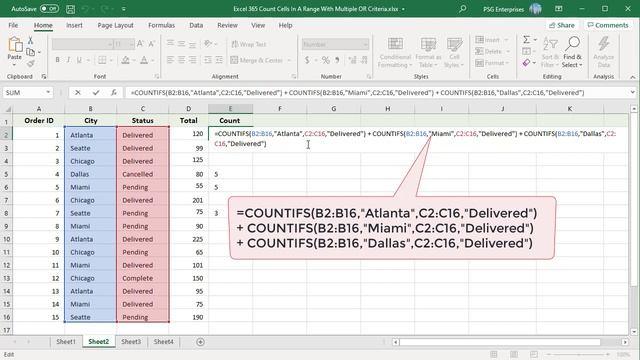Collapse the ribbon with the chevron
The height and width of the screenshot is (360, 640).
pos(632,77)
